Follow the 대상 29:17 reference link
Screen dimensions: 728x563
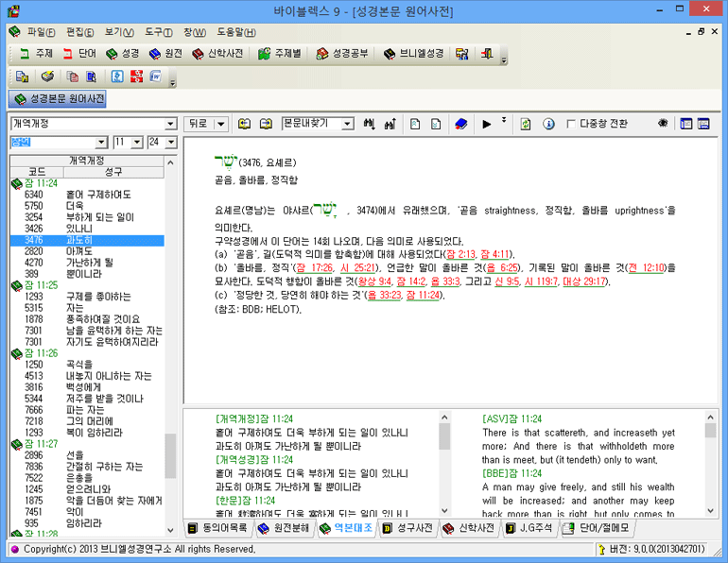584,281
